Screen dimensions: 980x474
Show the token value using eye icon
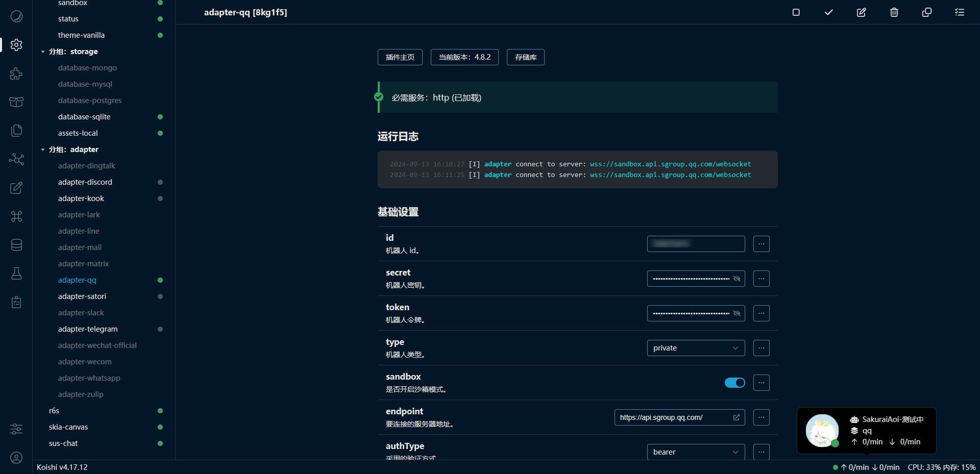737,313
